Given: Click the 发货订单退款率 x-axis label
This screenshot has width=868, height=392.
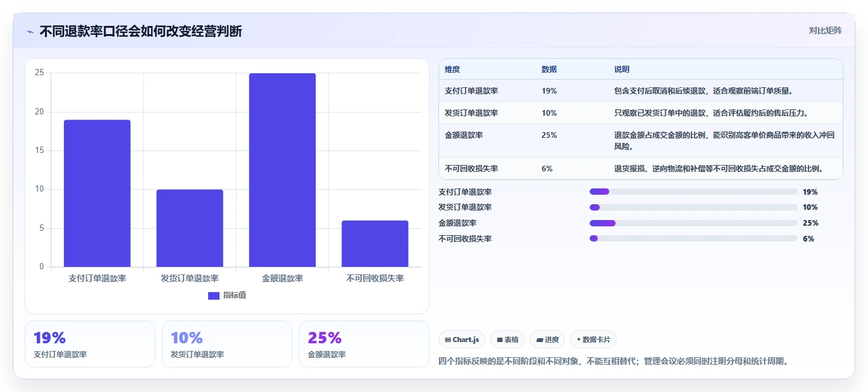Looking at the screenshot, I should pyautogui.click(x=190, y=279).
